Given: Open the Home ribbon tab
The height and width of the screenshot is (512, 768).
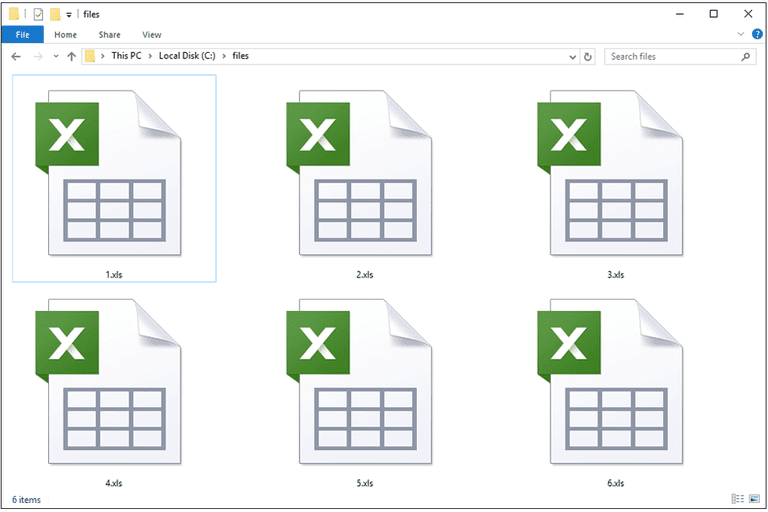Looking at the screenshot, I should (66, 35).
